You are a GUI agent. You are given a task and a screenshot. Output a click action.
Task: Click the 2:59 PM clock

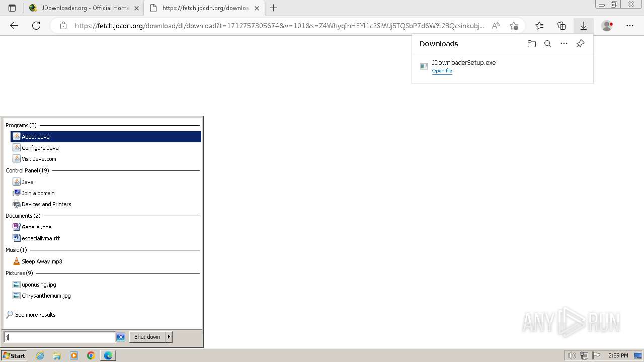618,355
